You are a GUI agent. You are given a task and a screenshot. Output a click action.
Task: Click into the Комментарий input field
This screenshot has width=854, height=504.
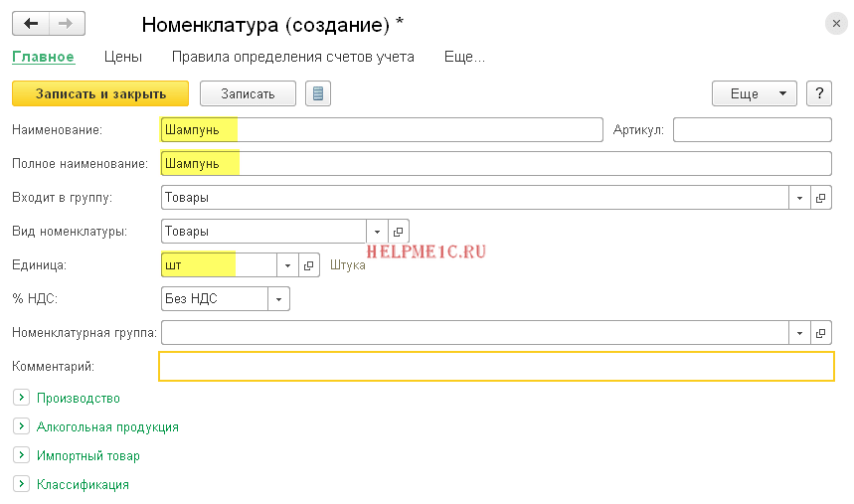tap(495, 367)
